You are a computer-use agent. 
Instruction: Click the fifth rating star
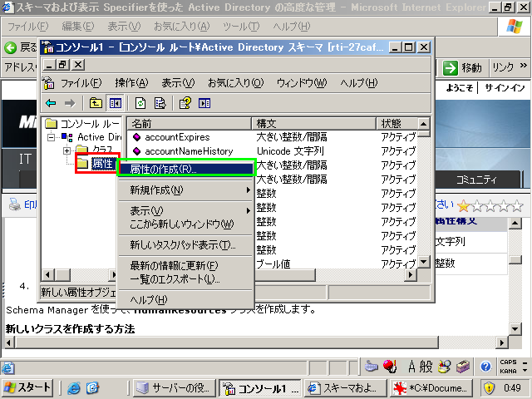pyautogui.click(x=517, y=205)
